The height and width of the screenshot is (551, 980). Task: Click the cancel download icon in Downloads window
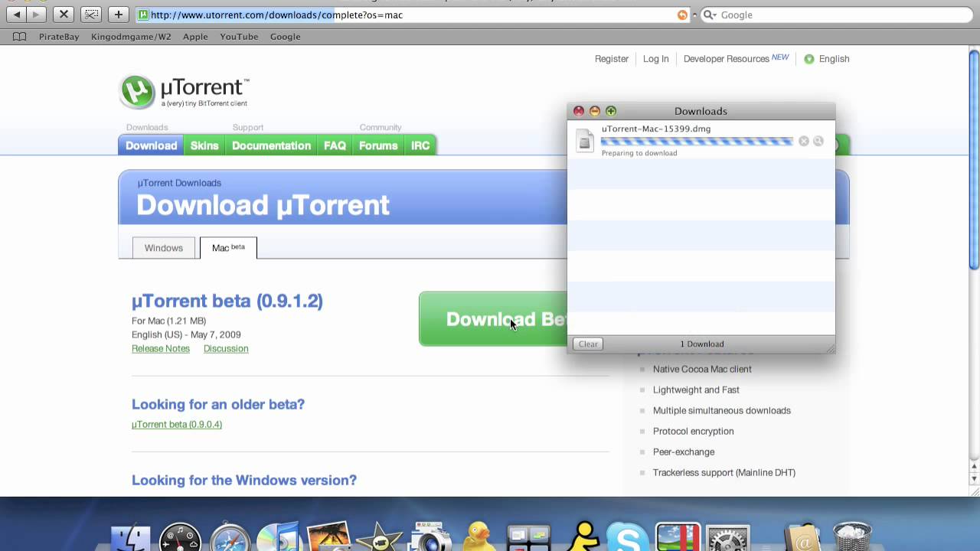[803, 141]
